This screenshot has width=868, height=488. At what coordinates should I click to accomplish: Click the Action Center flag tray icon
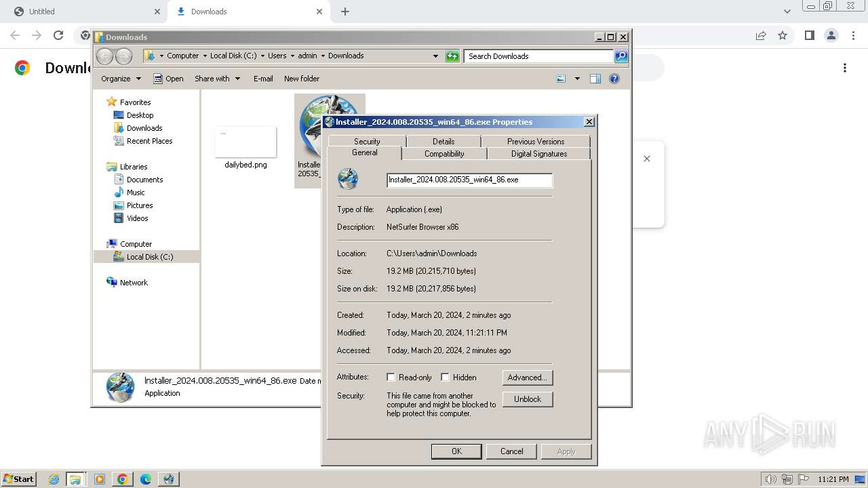804,479
